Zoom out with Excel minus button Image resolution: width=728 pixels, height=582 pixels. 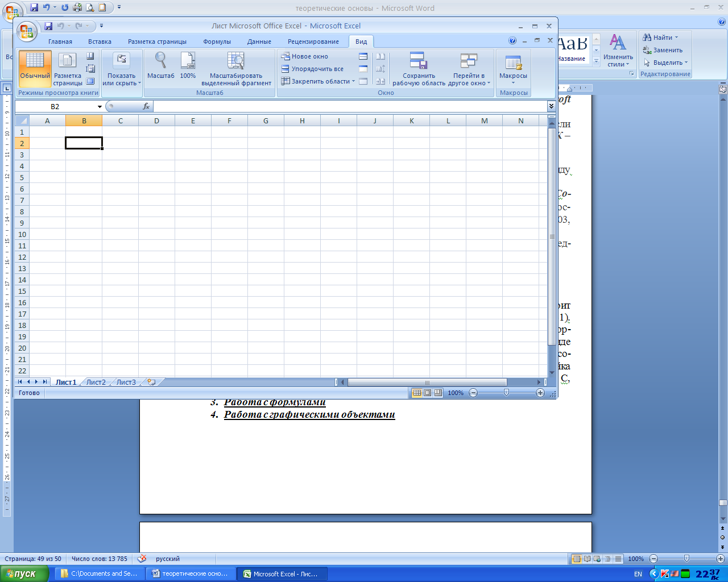[473, 393]
